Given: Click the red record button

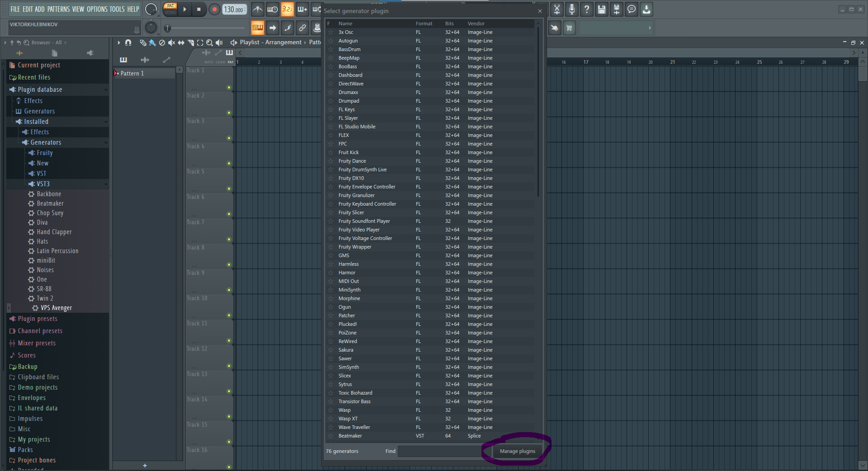Looking at the screenshot, I should tap(214, 9).
